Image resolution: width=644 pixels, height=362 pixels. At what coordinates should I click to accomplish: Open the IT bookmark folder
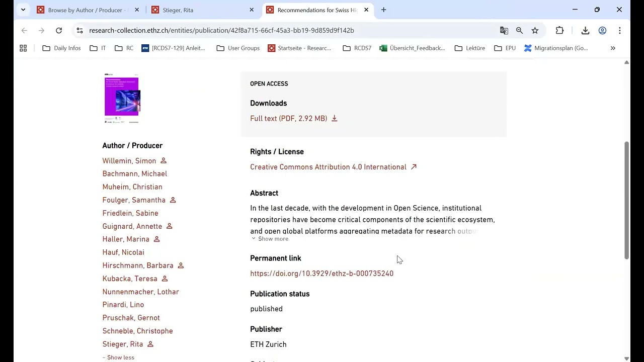(98, 48)
